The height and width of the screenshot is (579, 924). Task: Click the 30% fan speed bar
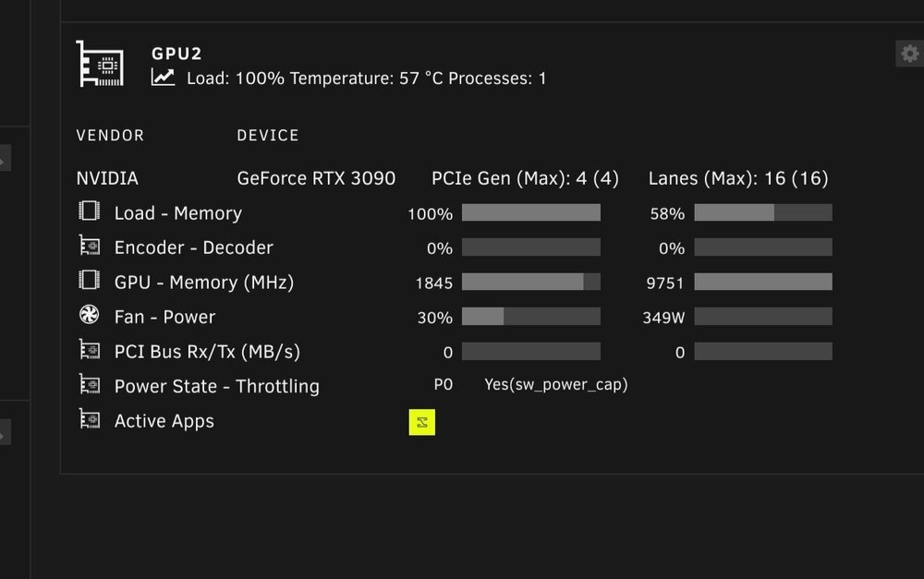pos(531,317)
